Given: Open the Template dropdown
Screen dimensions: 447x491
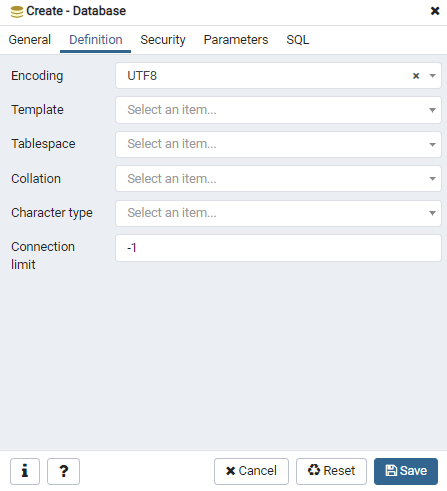Looking at the screenshot, I should pyautogui.click(x=278, y=110).
